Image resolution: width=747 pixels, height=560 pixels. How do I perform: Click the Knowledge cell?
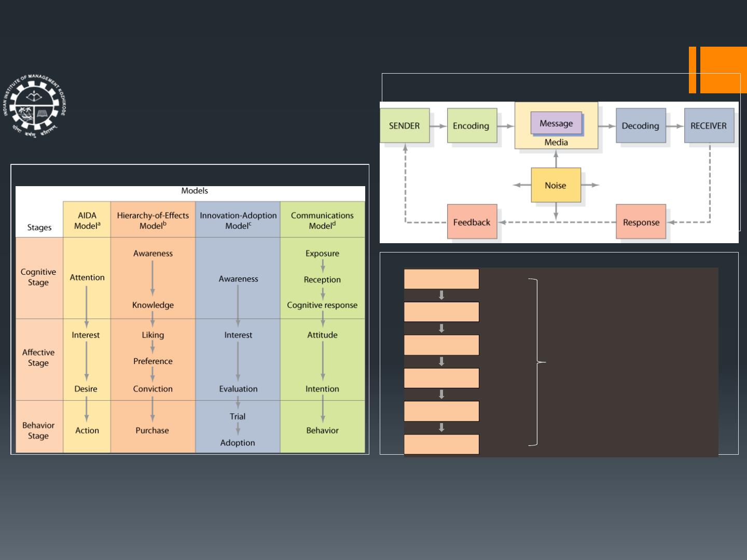pos(153,305)
